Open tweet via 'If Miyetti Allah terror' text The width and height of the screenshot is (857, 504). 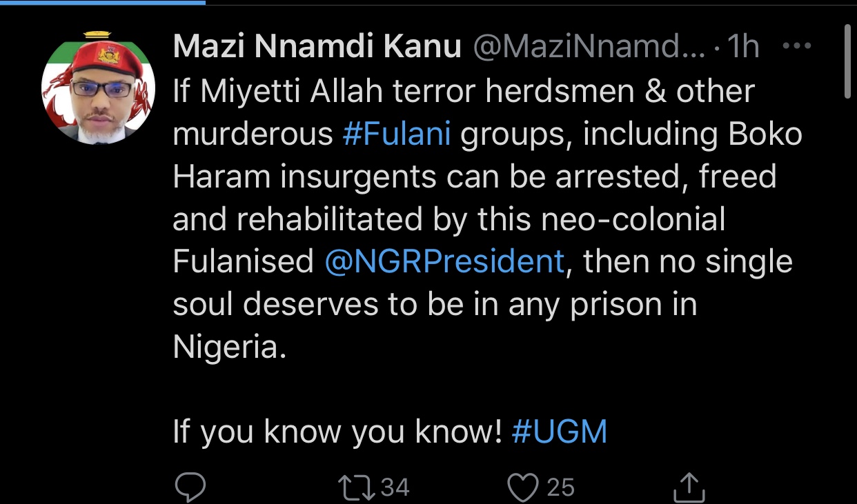click(x=325, y=91)
